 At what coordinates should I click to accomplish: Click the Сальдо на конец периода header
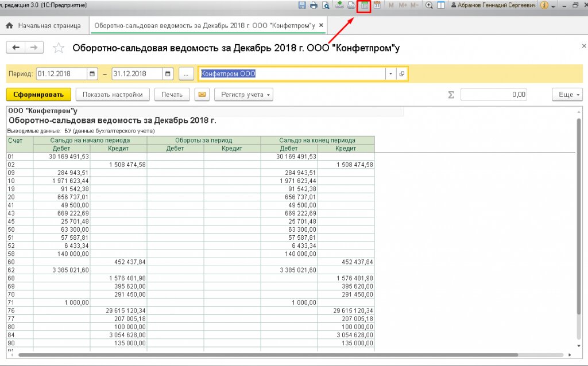coord(317,140)
